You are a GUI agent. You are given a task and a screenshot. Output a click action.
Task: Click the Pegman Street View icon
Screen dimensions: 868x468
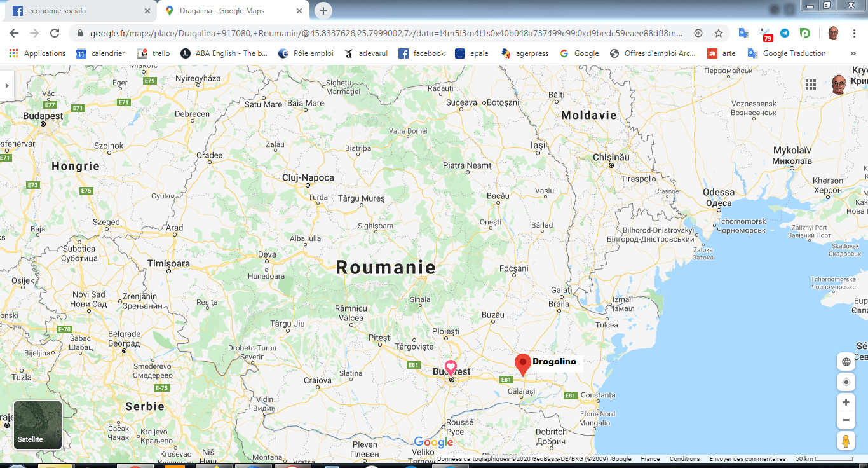pos(846,441)
